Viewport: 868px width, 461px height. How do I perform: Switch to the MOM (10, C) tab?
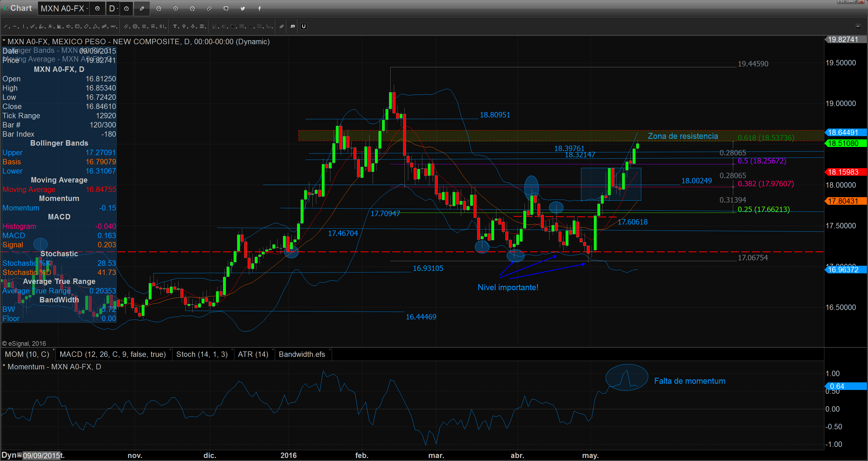click(27, 354)
